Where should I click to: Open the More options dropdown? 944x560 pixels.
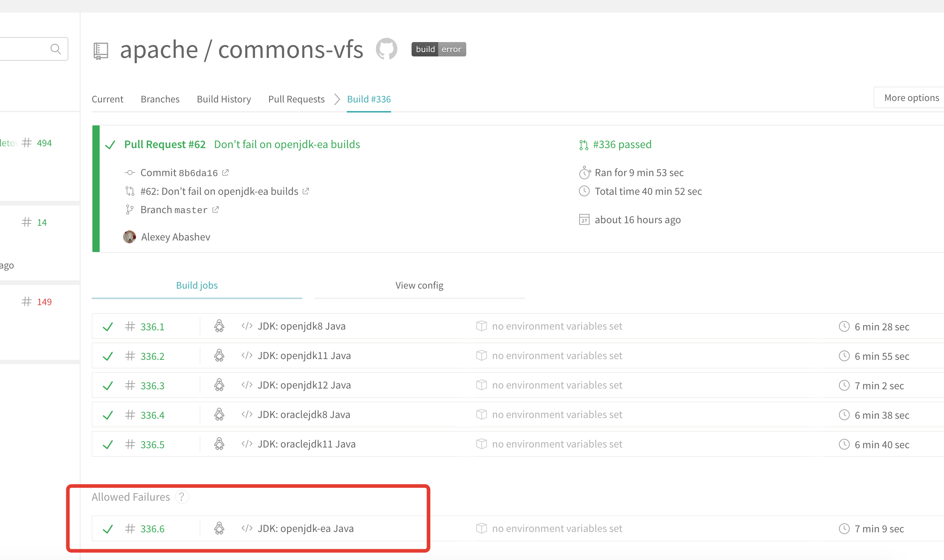click(x=909, y=98)
